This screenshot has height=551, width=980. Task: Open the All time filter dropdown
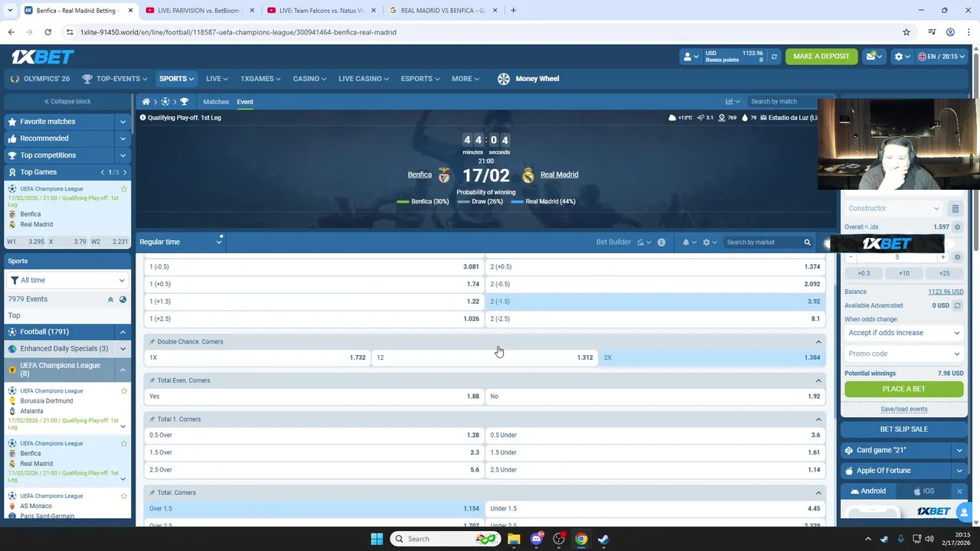click(x=67, y=280)
